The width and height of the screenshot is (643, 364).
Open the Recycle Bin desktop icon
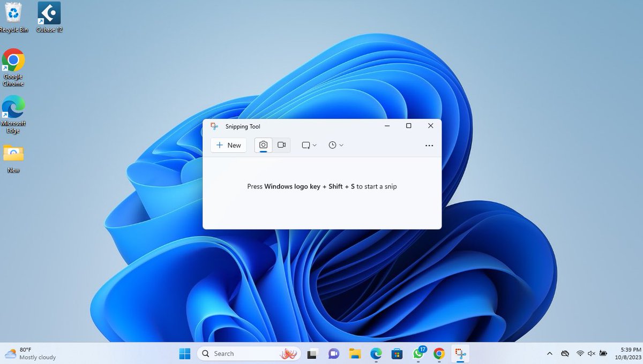pos(13,17)
